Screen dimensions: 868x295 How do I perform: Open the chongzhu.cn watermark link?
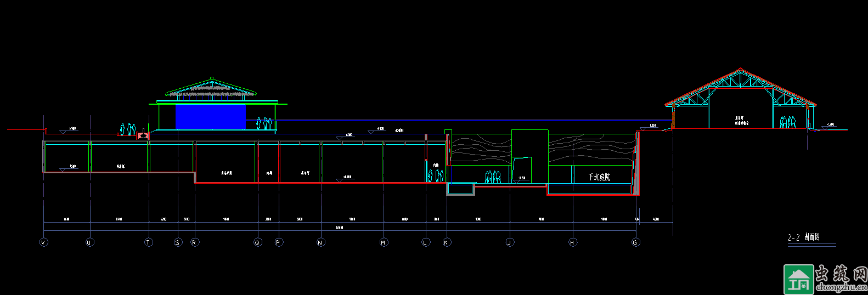point(841,287)
